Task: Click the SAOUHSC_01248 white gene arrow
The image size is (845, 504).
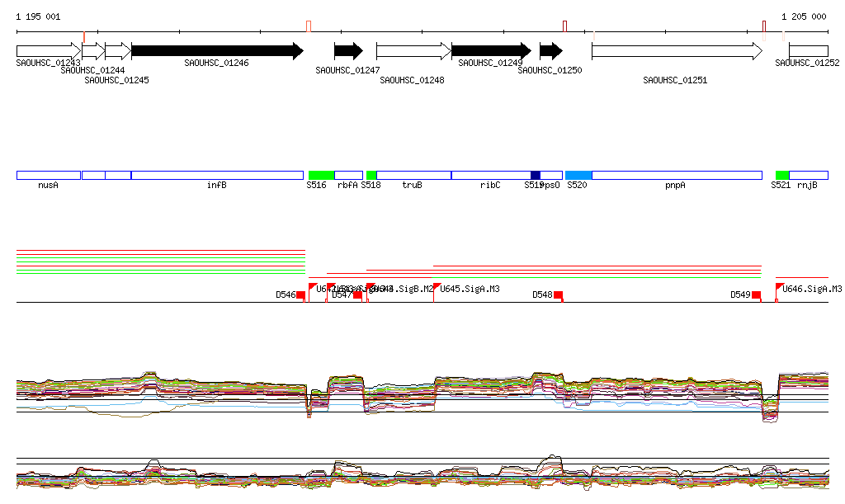Action: (413, 51)
